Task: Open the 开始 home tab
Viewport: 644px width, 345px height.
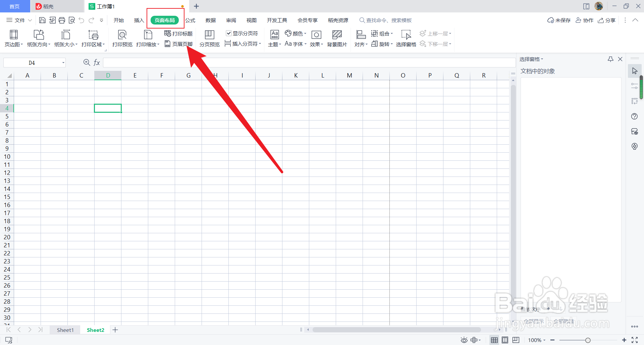Action: coord(119,20)
